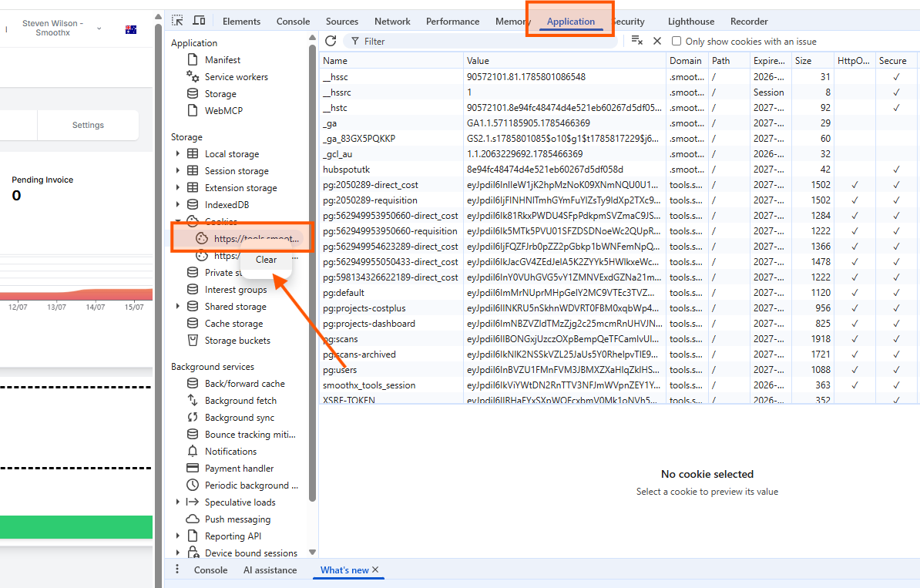Open the DevTools drawer three-dot menu

point(177,570)
